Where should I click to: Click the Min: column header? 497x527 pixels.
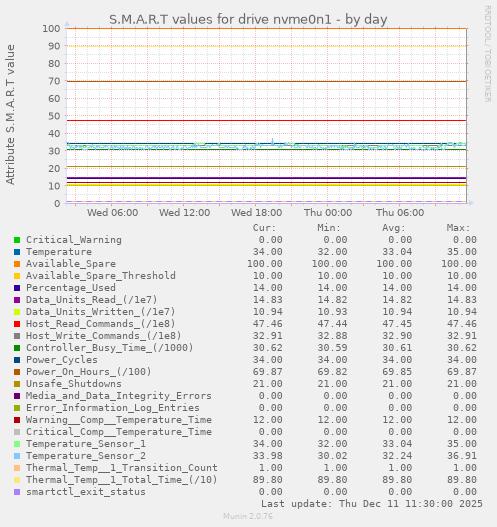329,228
